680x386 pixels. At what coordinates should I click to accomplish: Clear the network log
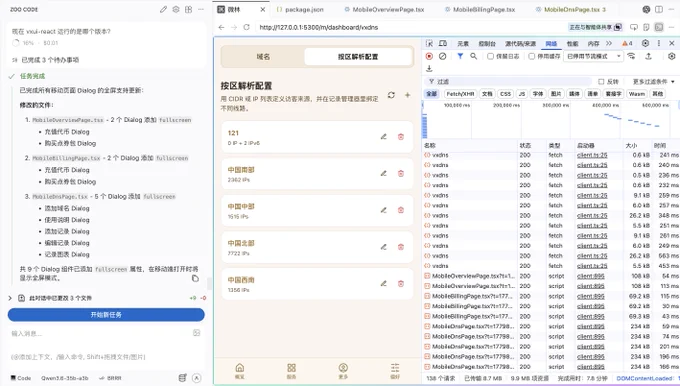442,56
